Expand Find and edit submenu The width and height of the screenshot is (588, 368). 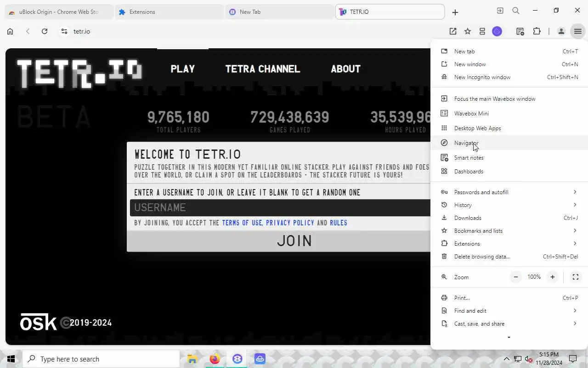pos(509,311)
